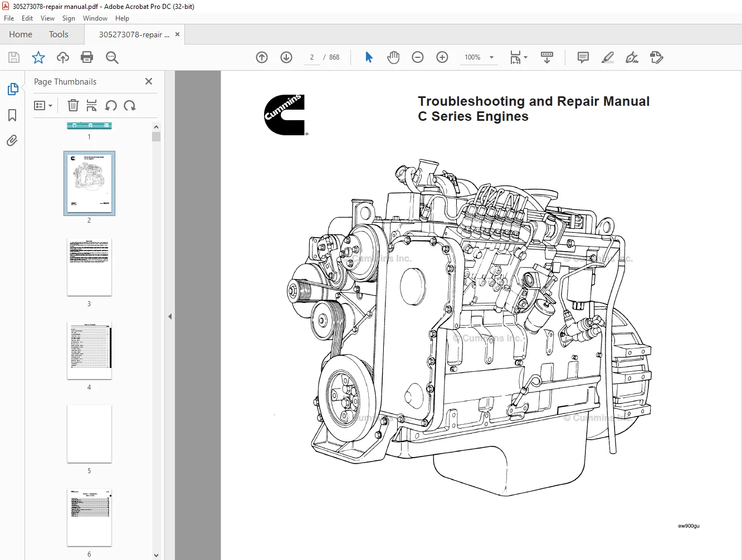This screenshot has height=560, width=742.
Task: Select the blank page 5 thumbnail
Action: 89,434
